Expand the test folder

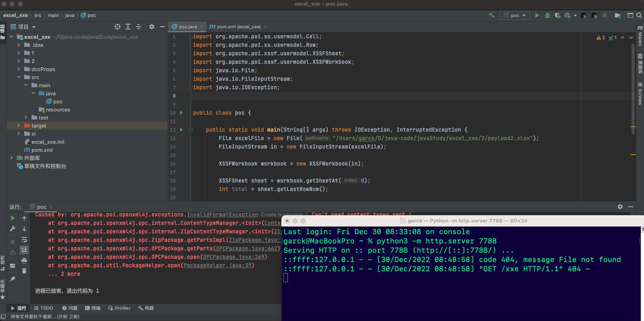[x=26, y=117]
